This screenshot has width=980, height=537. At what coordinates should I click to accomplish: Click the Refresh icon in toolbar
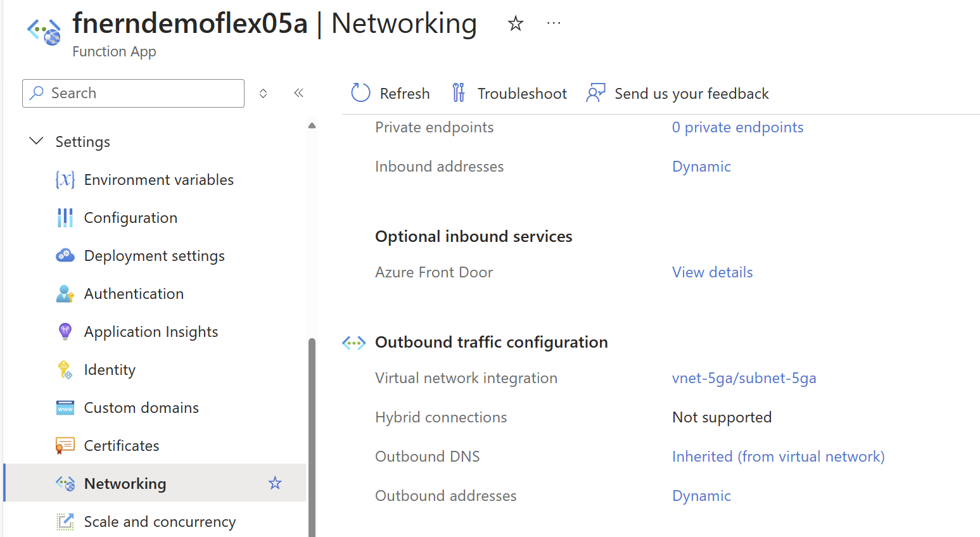(360, 93)
